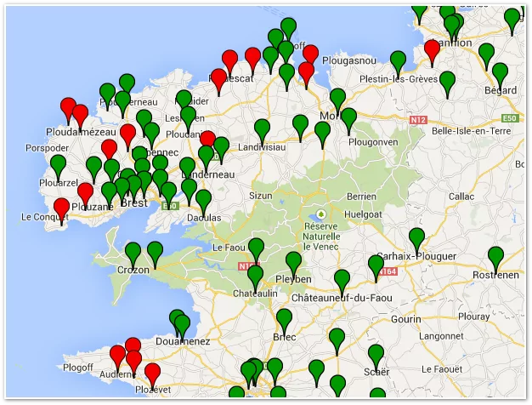Viewport: 532px width, 405px height.
Task: Click the Réserve Naturelle le Venec tree icon
Action: [x=320, y=214]
